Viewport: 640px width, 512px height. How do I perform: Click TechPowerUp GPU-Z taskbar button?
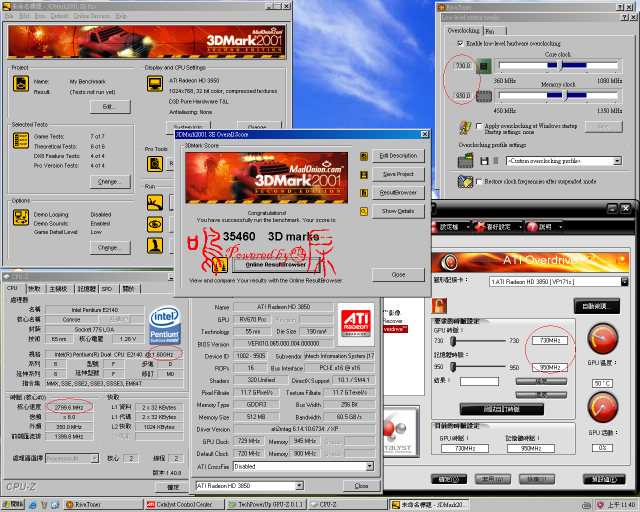tap(266, 505)
